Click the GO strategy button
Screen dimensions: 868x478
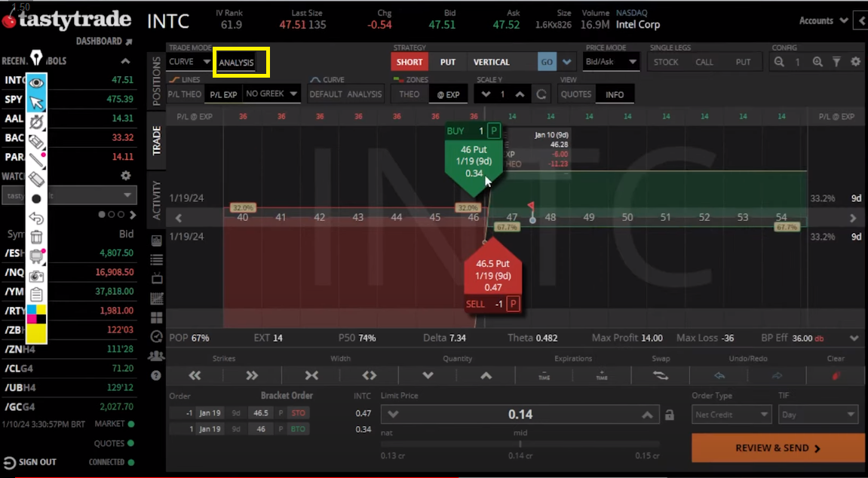point(547,62)
